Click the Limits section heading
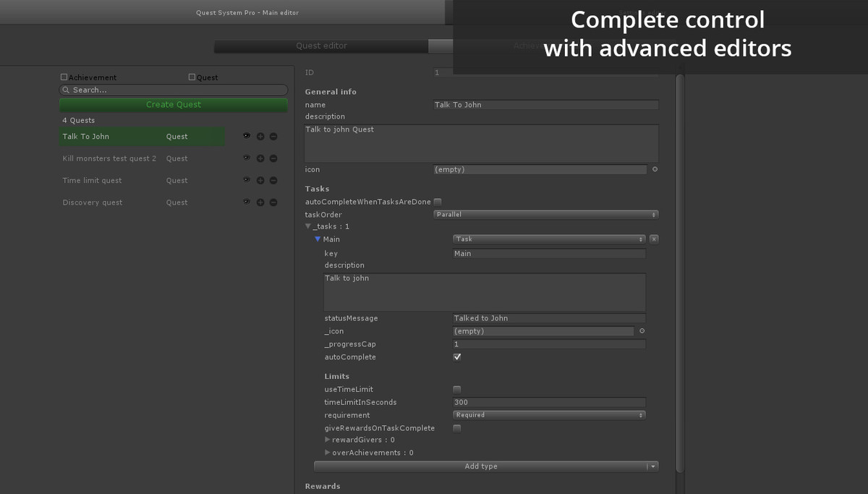 (x=336, y=376)
